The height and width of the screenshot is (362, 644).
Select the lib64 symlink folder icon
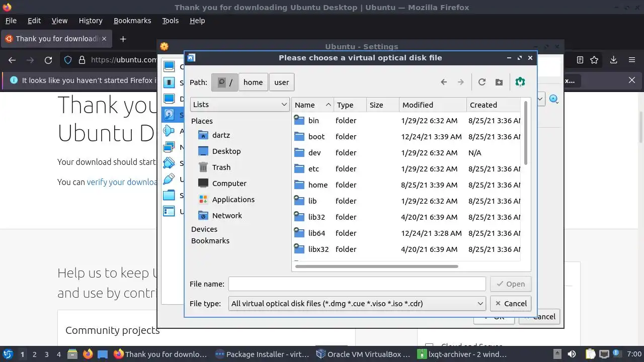pyautogui.click(x=299, y=233)
